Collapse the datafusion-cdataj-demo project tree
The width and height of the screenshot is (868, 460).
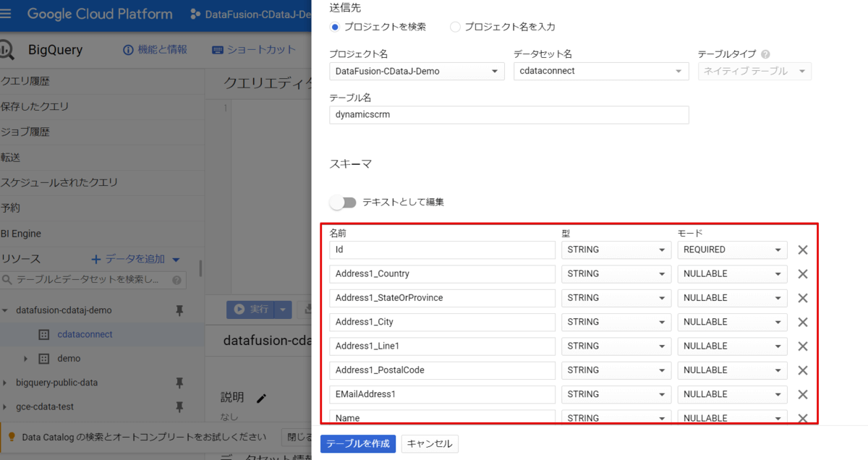6,310
